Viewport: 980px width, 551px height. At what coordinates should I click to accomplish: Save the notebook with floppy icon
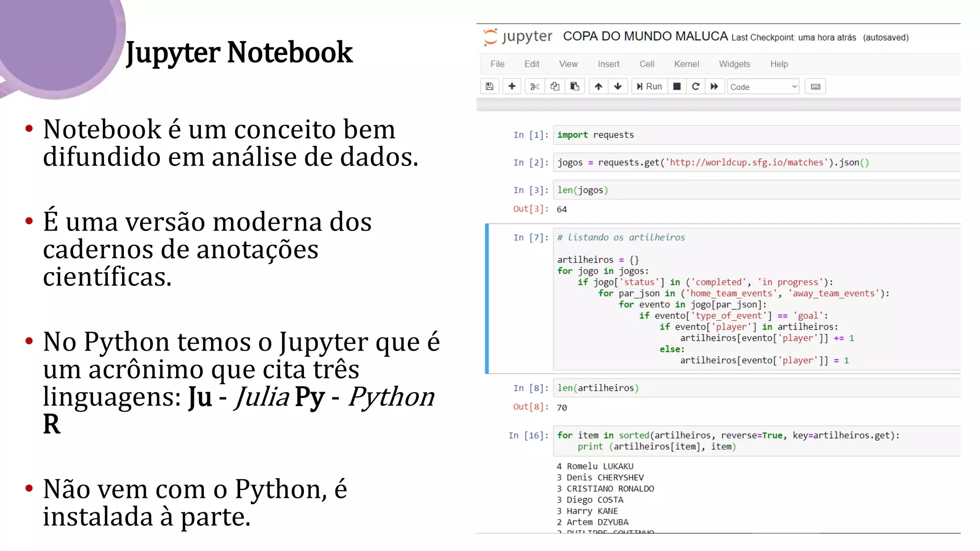pos(490,87)
